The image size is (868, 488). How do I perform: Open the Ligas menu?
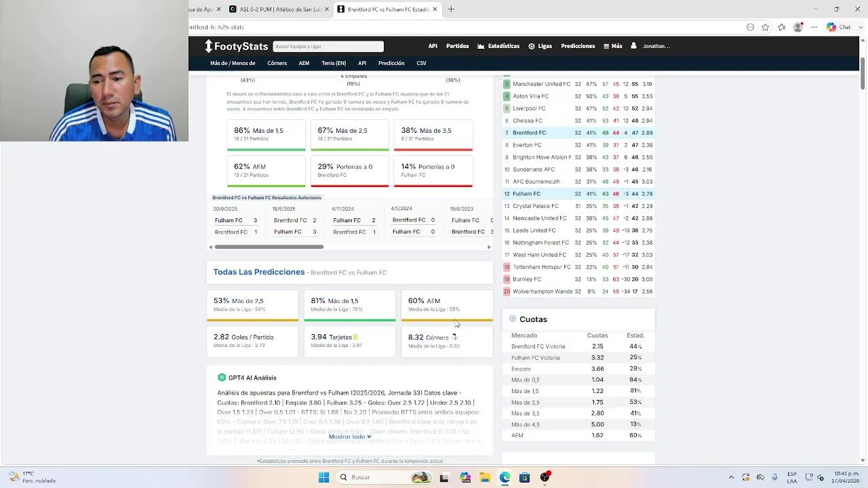[540, 46]
